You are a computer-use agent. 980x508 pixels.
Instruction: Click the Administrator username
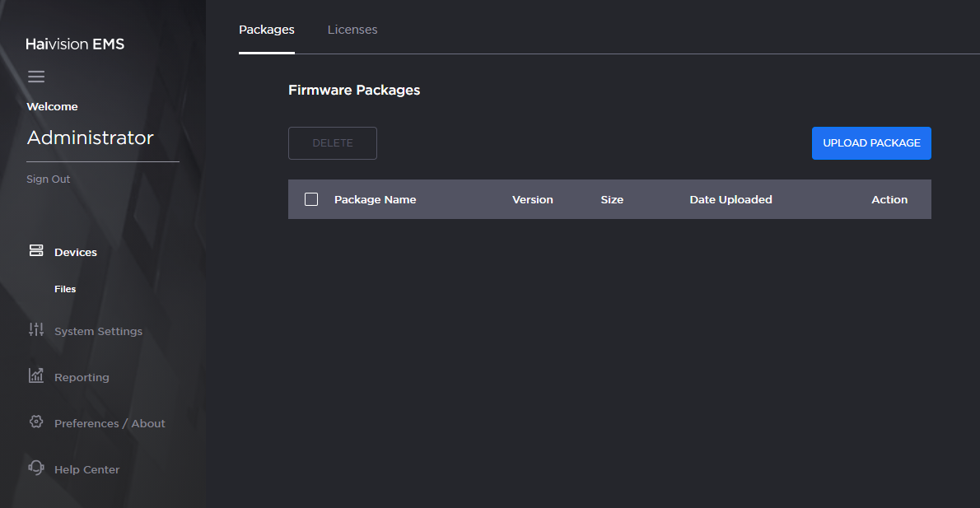(90, 137)
